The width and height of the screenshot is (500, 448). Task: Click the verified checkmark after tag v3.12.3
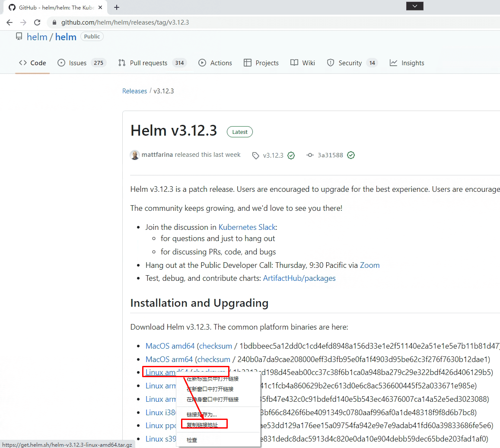(x=291, y=156)
